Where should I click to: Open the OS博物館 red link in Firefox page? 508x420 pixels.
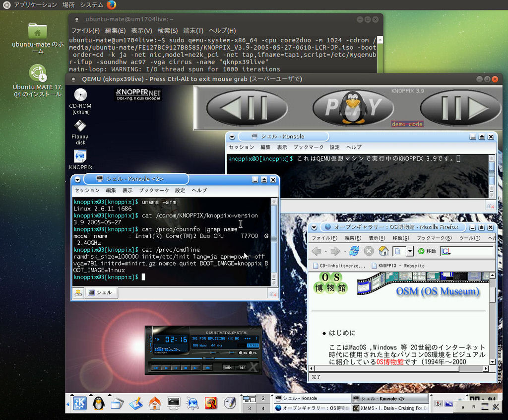point(390,362)
